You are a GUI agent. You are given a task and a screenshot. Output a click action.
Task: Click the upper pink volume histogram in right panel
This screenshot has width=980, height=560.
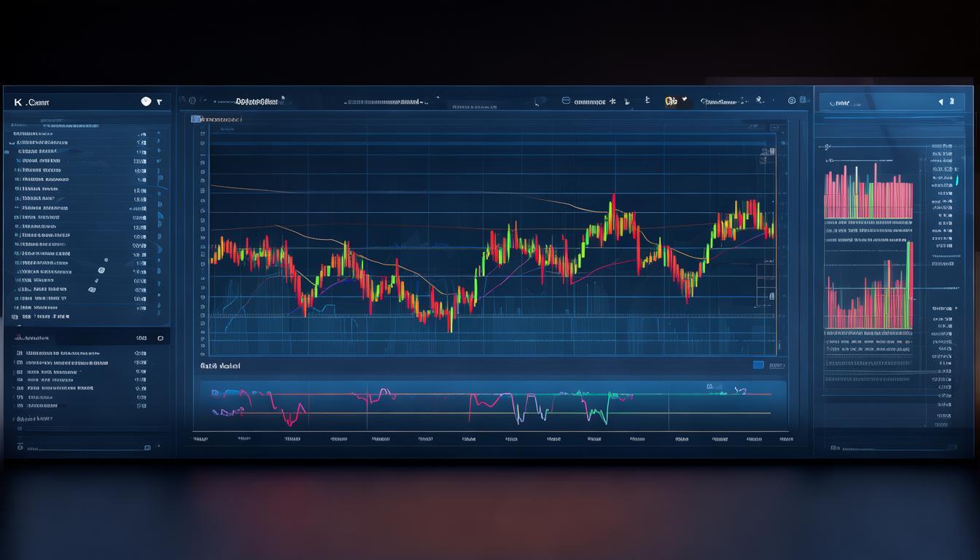point(868,193)
